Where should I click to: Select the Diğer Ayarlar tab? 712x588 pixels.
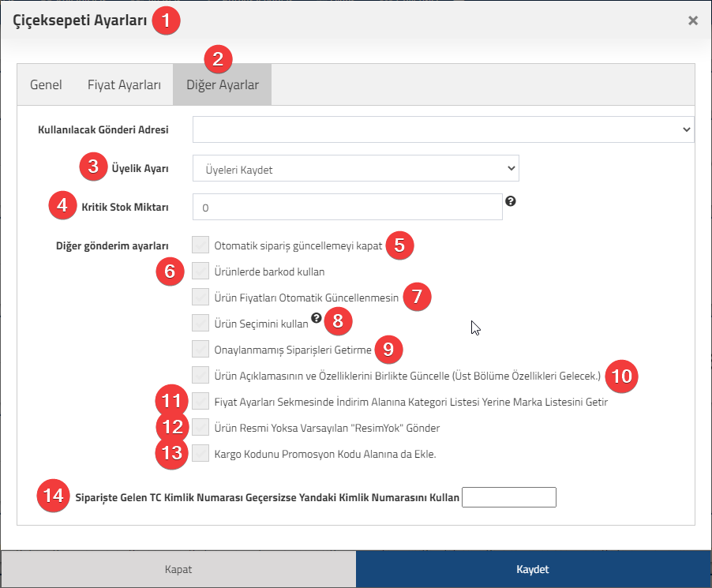click(223, 85)
